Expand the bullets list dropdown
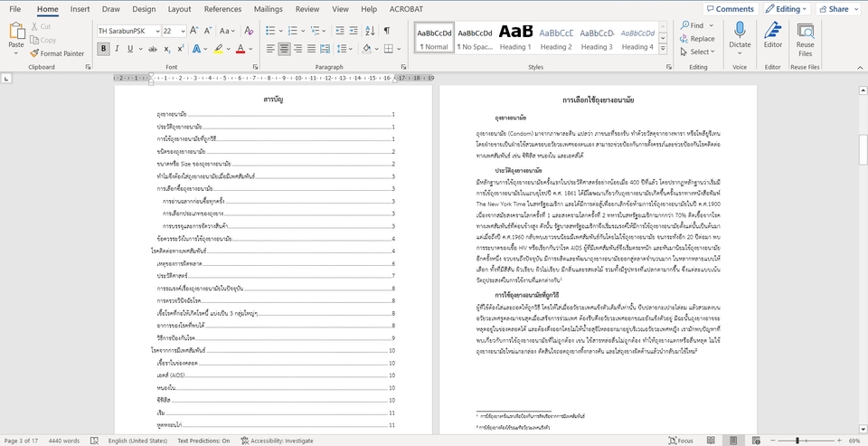The width and height of the screenshot is (868, 446). [x=280, y=31]
